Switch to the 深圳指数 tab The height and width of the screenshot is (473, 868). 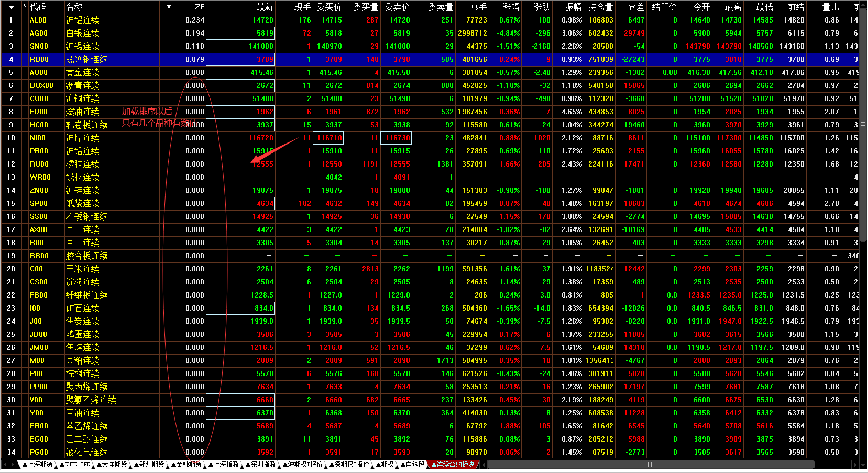coord(260,464)
